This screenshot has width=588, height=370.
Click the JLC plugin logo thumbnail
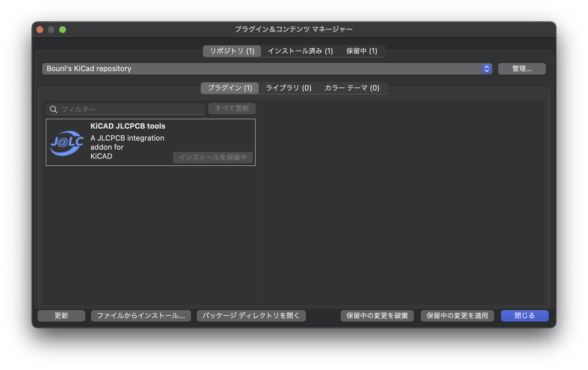click(x=67, y=143)
